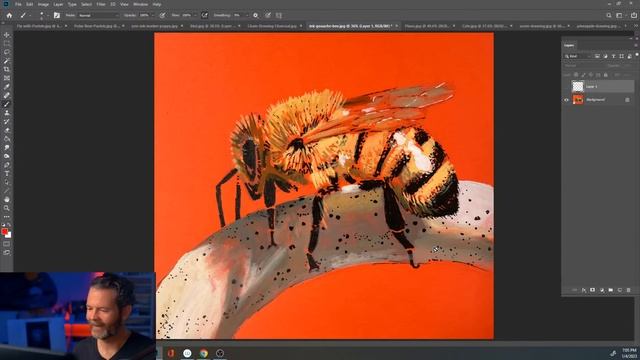Toggle filter for pixel layers
This screenshot has width=640, height=360.
[x=597, y=56]
